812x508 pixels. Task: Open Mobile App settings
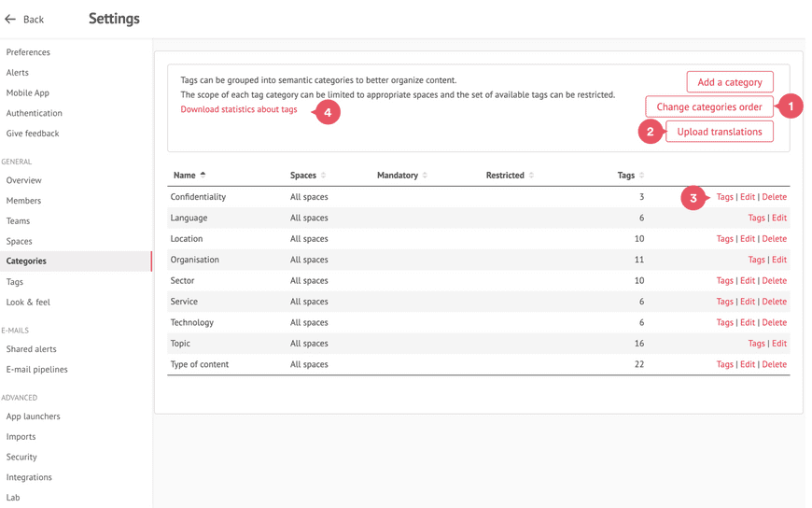tap(27, 92)
